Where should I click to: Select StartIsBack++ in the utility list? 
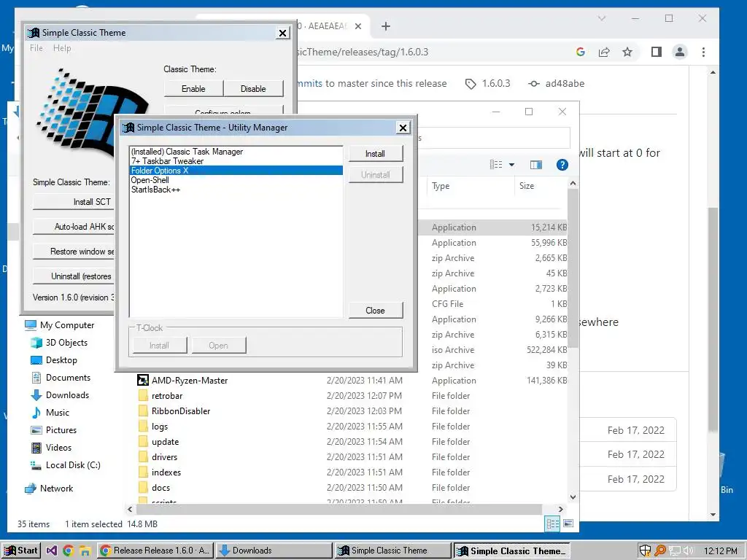pos(236,190)
